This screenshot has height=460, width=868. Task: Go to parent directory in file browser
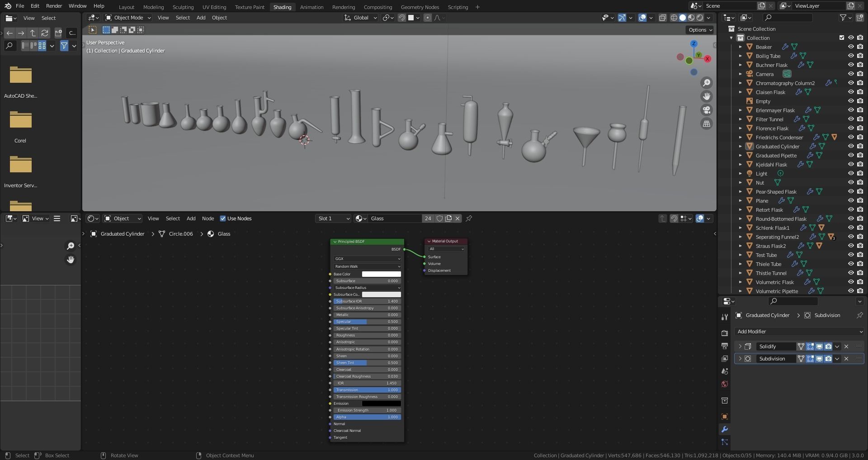33,33
